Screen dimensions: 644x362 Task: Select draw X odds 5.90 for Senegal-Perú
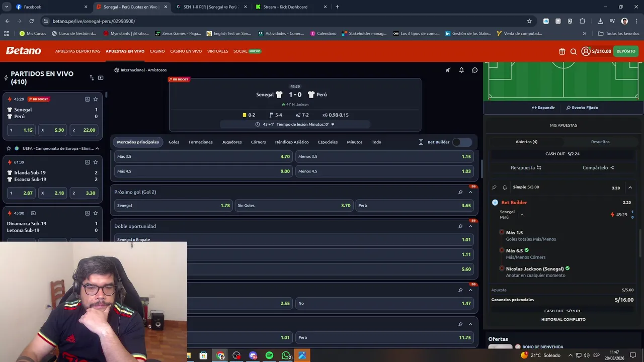point(52,130)
